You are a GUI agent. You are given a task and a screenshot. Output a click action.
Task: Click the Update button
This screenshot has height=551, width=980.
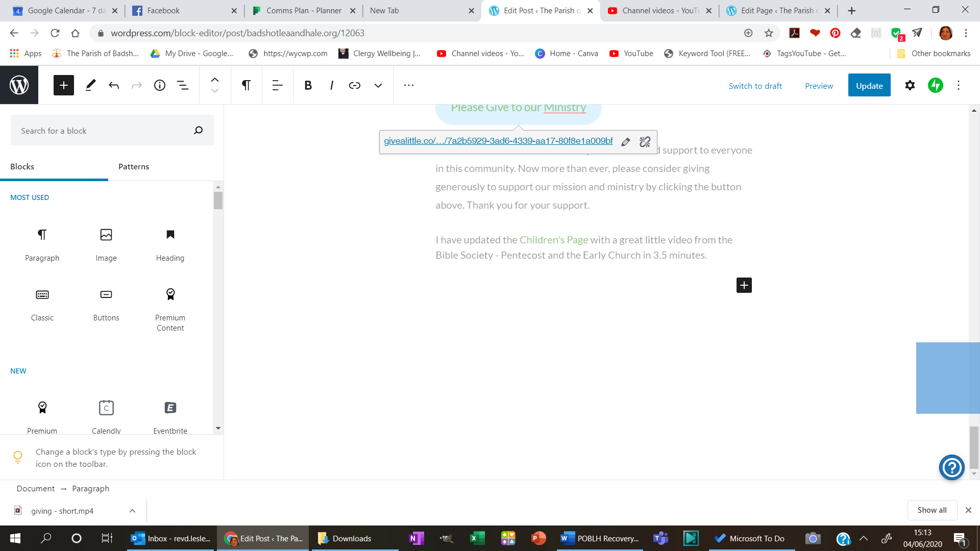[869, 85]
